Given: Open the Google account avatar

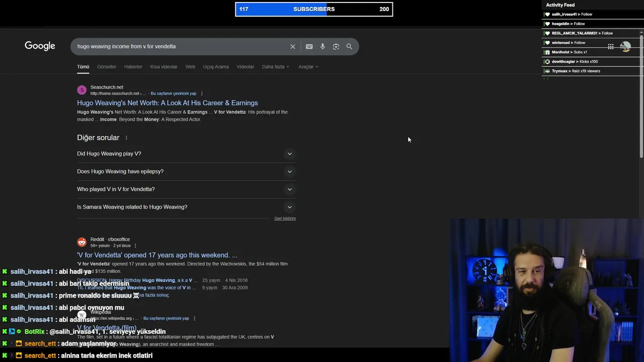Looking at the screenshot, I should click(x=625, y=47).
